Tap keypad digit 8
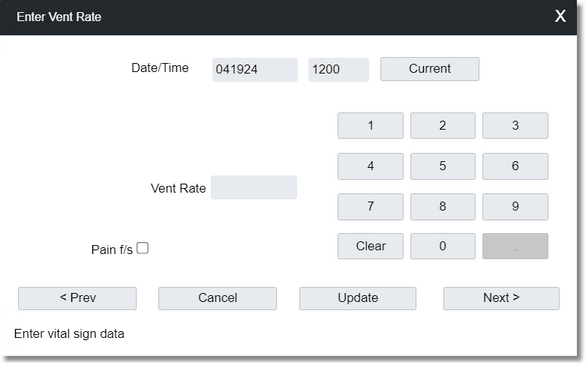586x365 pixels. click(443, 207)
